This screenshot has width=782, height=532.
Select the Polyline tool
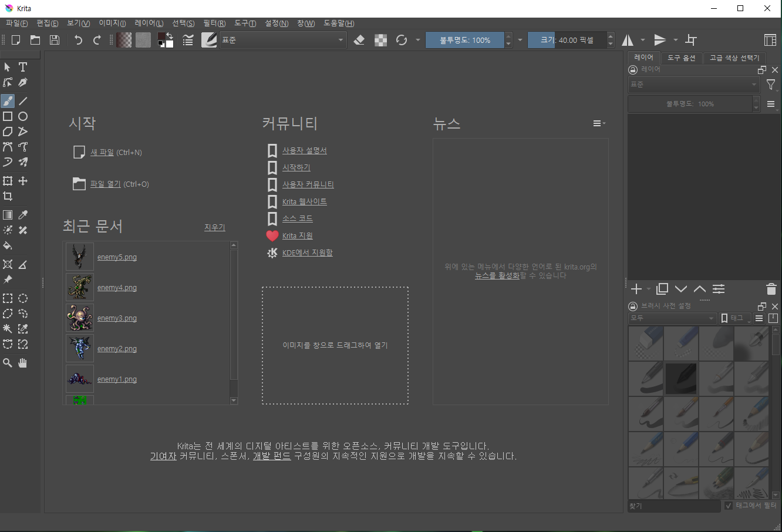pos(23,132)
